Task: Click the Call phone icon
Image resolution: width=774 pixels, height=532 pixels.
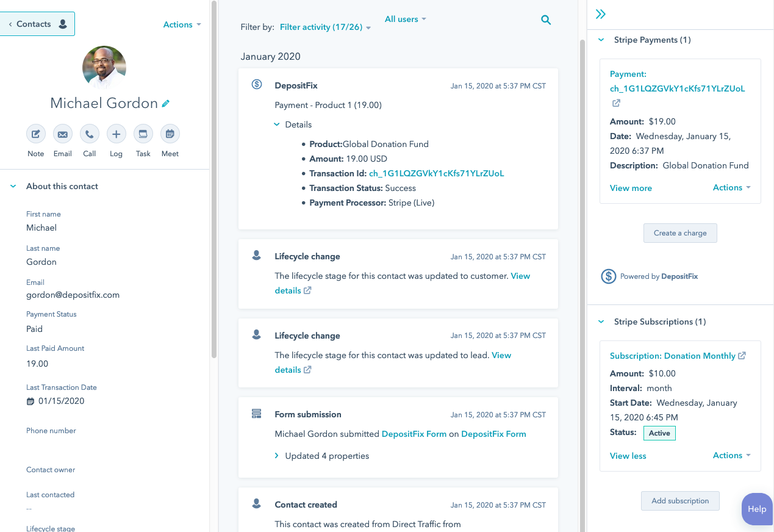Action: click(x=90, y=134)
